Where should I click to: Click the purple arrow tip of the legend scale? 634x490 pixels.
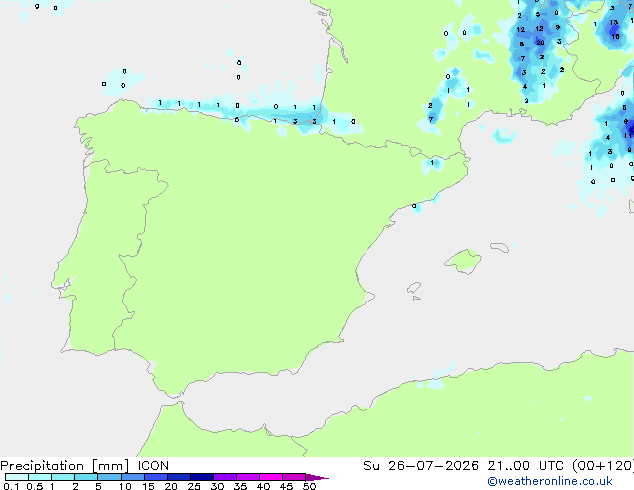(317, 477)
